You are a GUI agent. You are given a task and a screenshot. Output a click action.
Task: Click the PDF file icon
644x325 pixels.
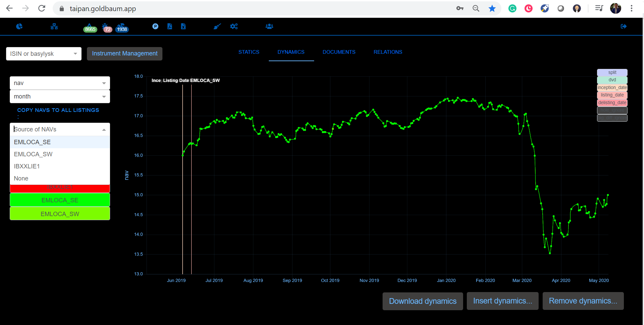(170, 26)
